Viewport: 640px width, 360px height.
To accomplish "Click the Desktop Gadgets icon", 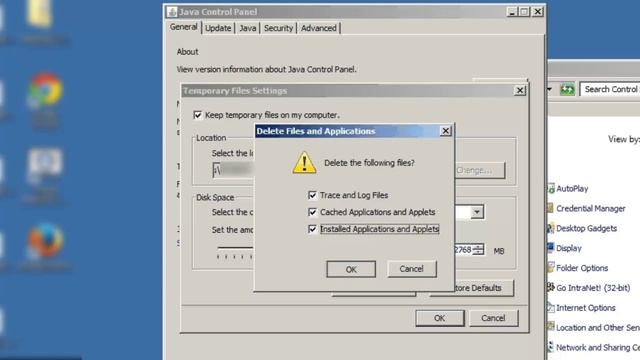I will 551,228.
